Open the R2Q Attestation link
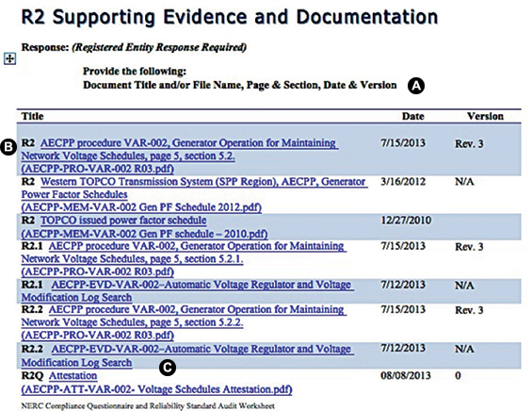Image resolution: width=532 pixels, height=411 pixels. (x=73, y=376)
